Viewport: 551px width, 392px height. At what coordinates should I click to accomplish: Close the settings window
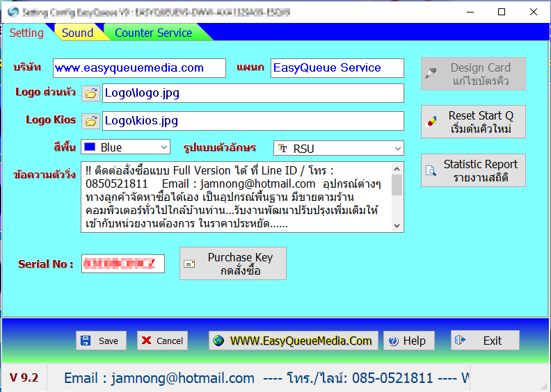tap(534, 12)
